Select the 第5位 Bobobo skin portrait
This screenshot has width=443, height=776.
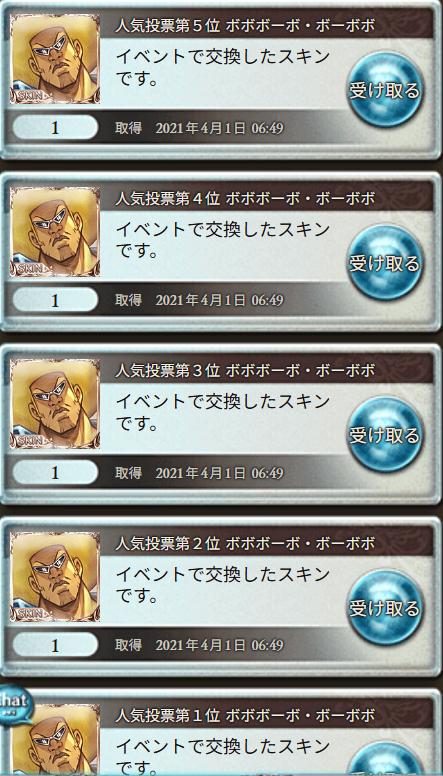pos(55,59)
